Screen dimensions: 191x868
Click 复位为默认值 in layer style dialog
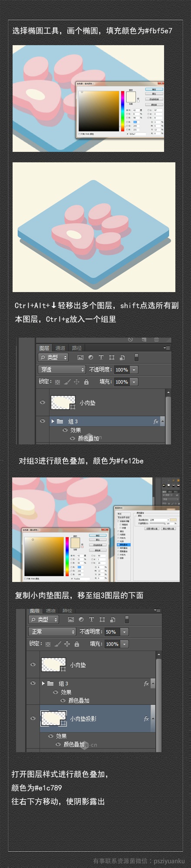point(169,529)
